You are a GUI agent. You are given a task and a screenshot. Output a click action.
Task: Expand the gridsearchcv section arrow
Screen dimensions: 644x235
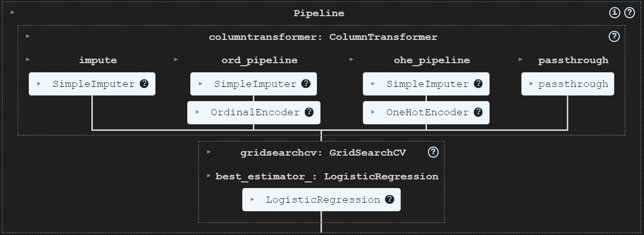(209, 152)
